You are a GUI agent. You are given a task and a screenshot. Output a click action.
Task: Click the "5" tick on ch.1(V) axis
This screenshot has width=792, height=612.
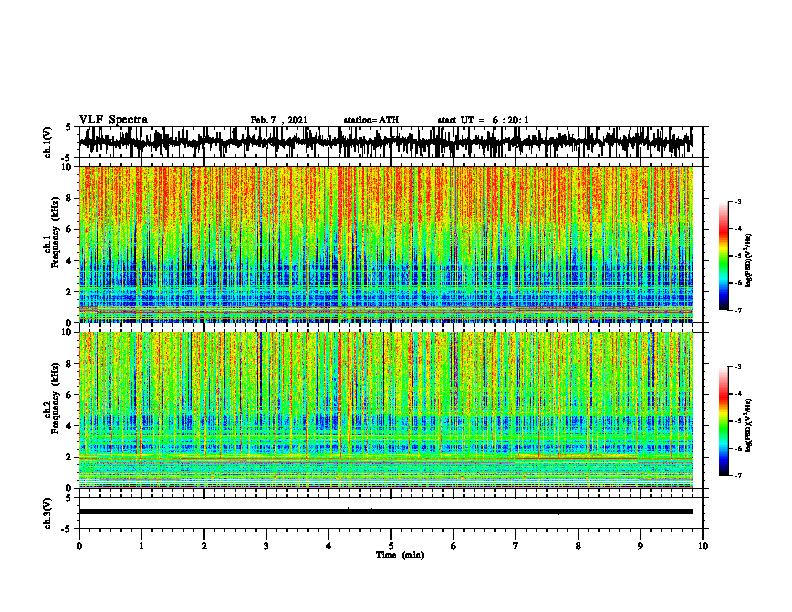click(x=68, y=127)
